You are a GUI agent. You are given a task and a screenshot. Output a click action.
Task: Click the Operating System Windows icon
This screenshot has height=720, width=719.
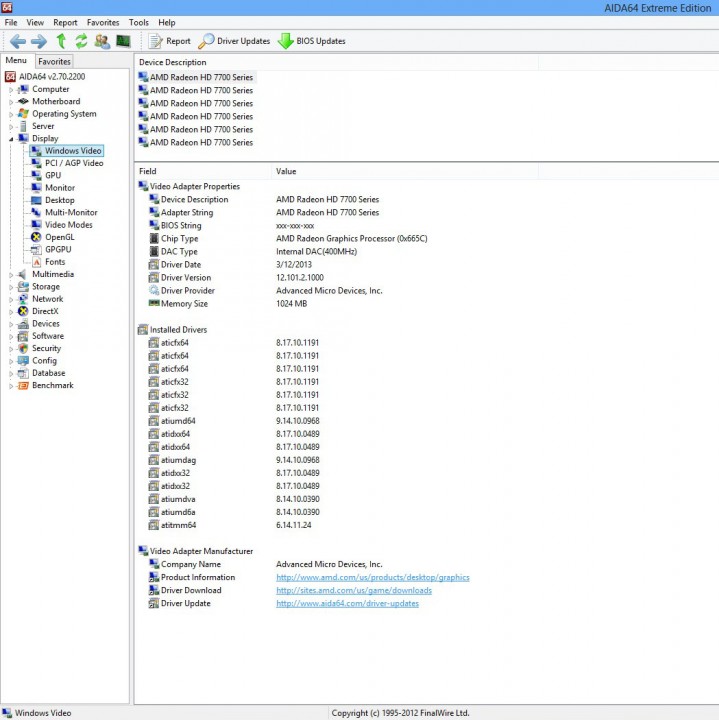[23, 114]
